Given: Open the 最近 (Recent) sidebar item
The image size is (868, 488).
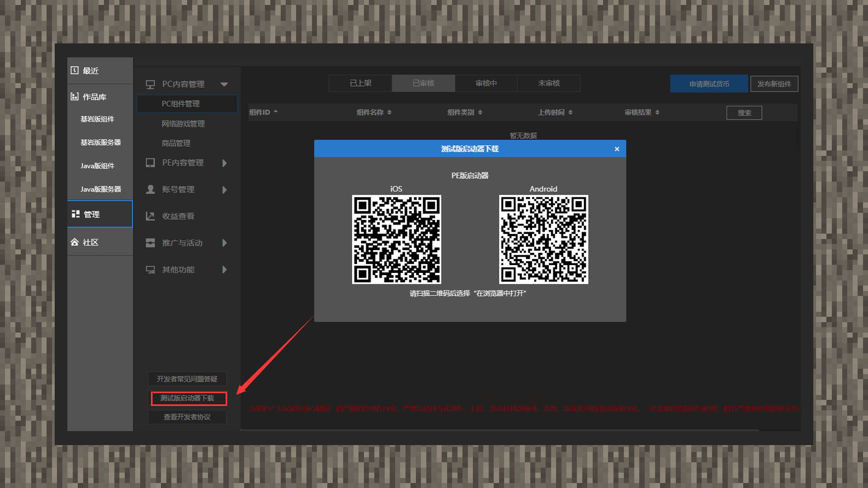Looking at the screenshot, I should point(100,70).
